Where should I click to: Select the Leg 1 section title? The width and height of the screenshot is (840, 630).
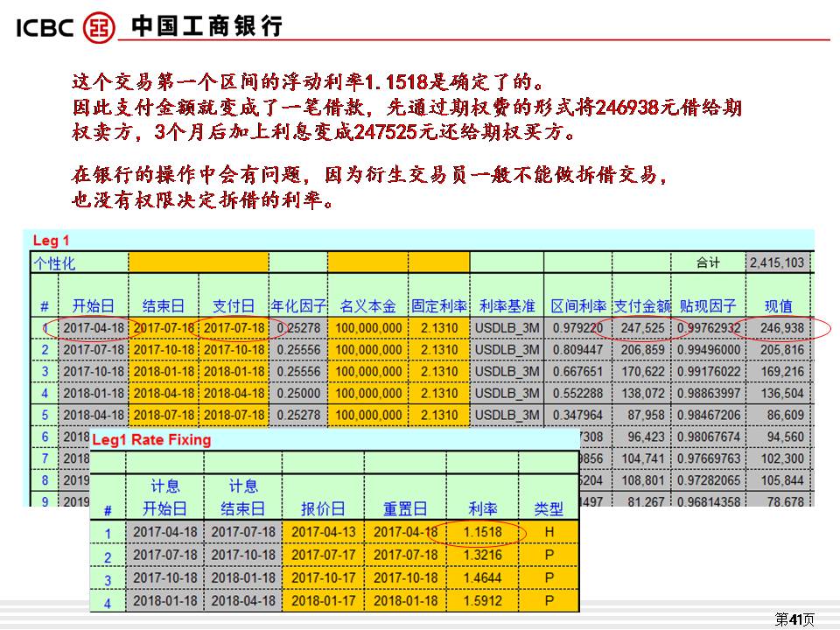[x=51, y=241]
